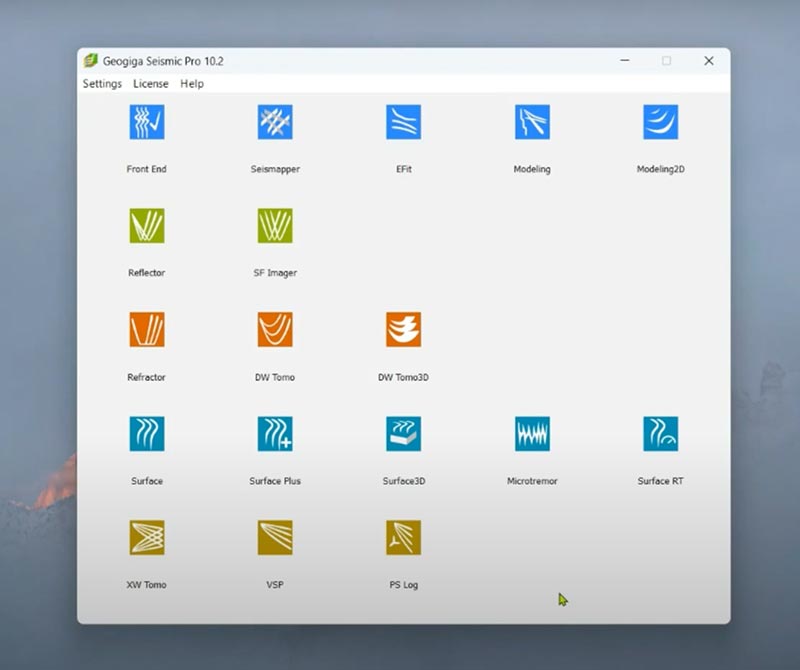Launch the Surface module icon
Screen dimensions: 800x670
[x=147, y=434]
